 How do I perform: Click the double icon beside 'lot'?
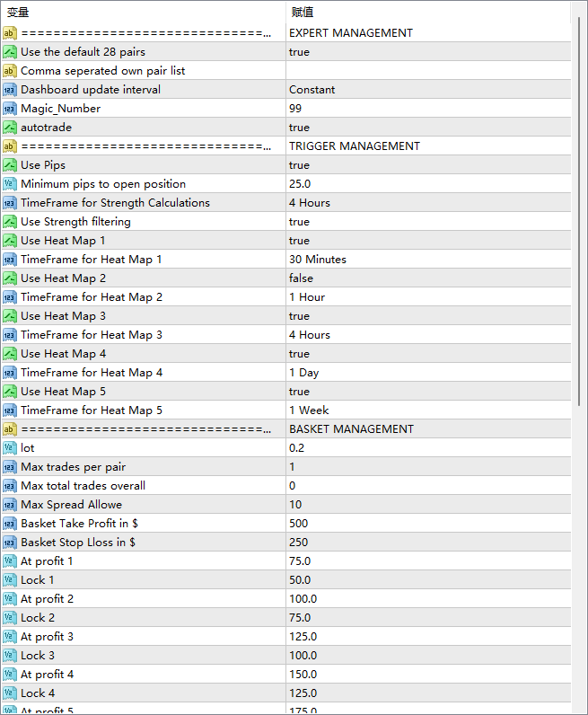pyautogui.click(x=10, y=448)
